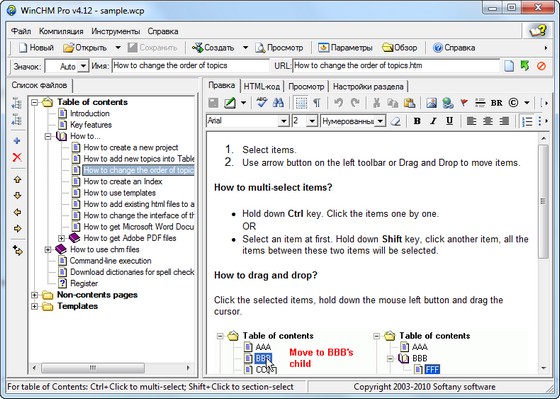
Task: Expand Templates folder
Action: [x=34, y=306]
